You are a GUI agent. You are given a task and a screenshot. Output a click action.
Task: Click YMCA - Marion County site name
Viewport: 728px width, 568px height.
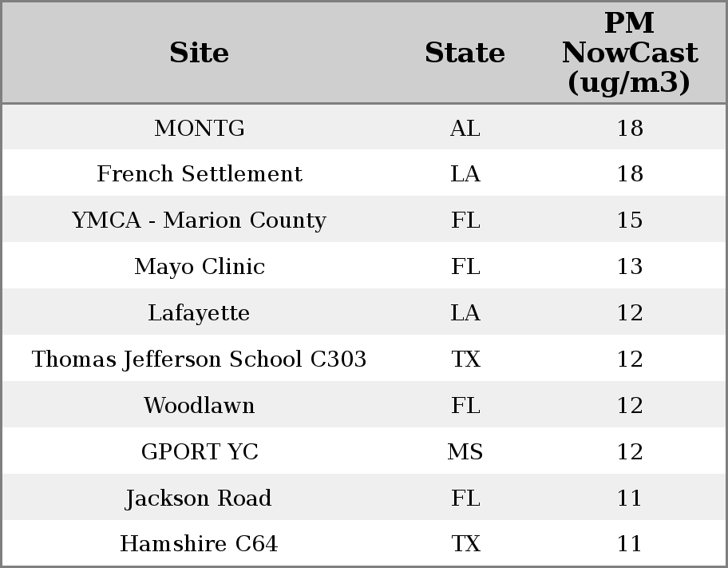pyautogui.click(x=199, y=220)
